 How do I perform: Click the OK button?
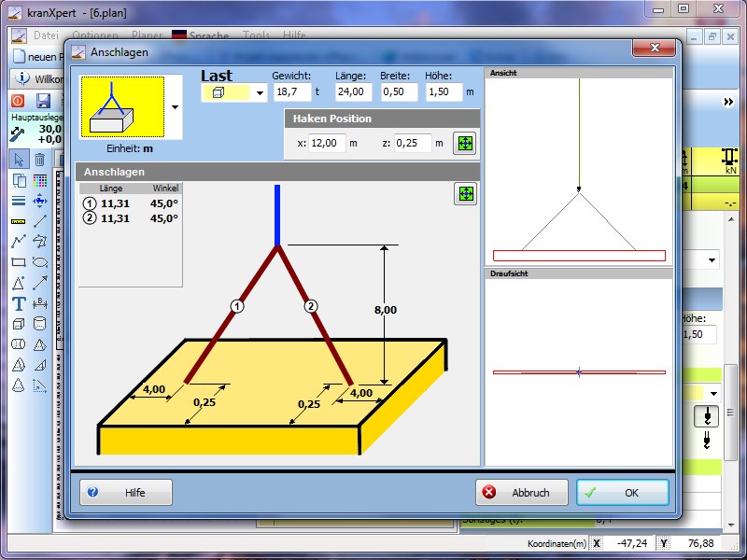click(x=622, y=492)
